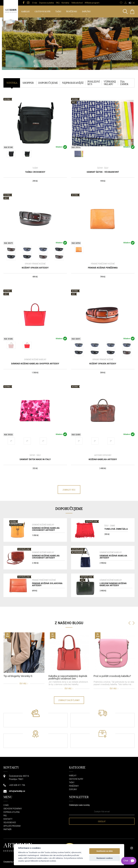This screenshot has width=138, height=868.
Task: Open the search magnifier icon
Action: 125,11
